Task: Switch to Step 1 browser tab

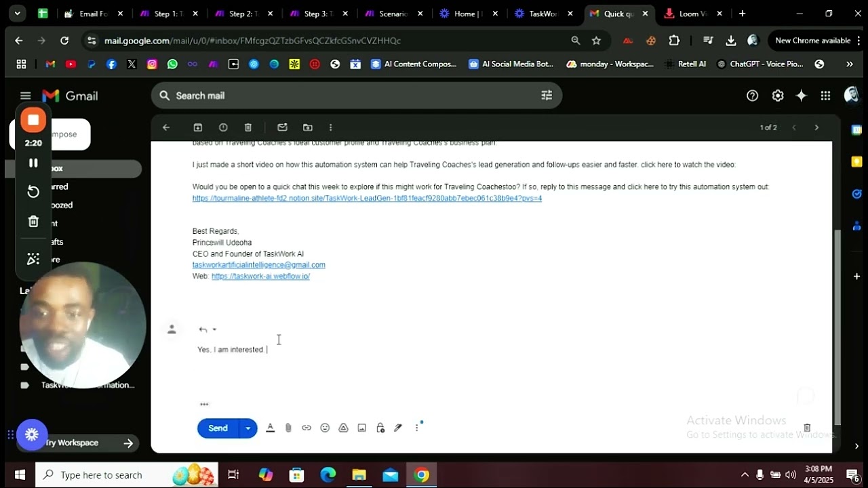Action: [x=169, y=14]
